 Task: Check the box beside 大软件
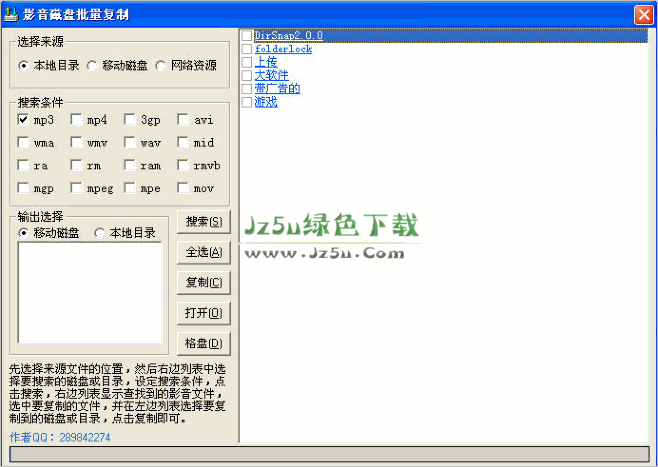247,76
